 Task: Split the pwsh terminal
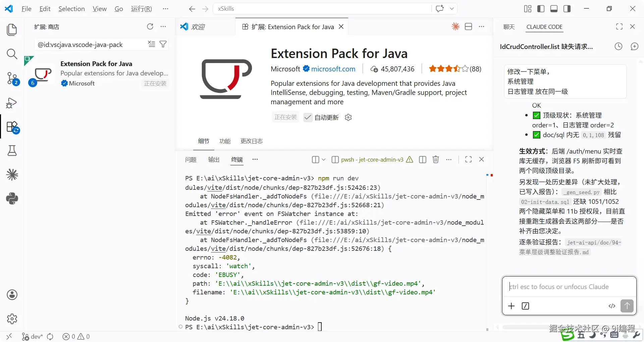423,160
